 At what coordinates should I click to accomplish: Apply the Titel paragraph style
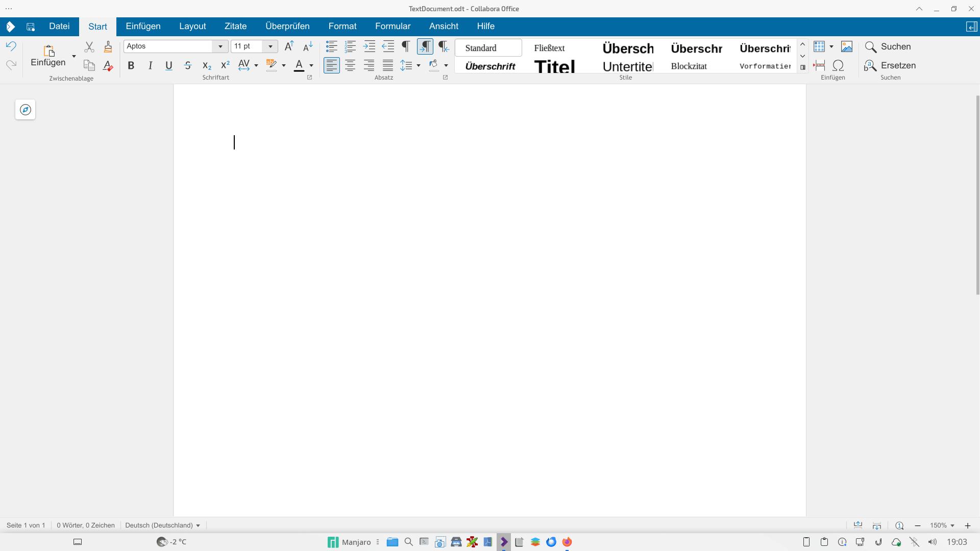pyautogui.click(x=554, y=66)
